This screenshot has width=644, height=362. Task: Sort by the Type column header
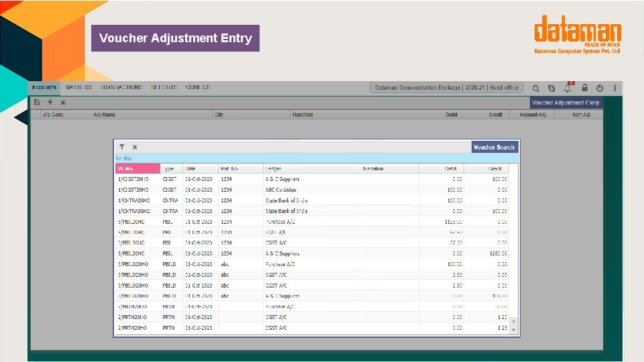coord(171,169)
